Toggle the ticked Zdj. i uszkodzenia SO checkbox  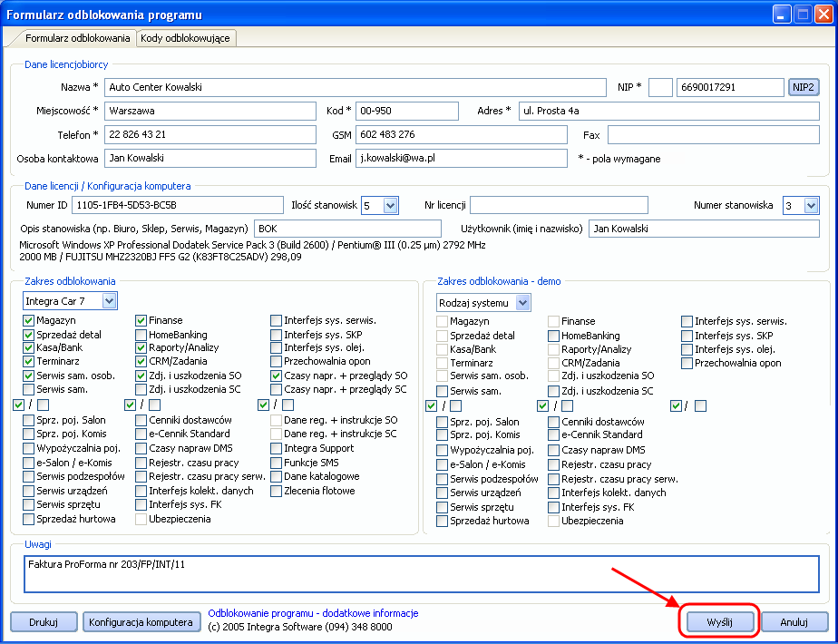point(141,376)
